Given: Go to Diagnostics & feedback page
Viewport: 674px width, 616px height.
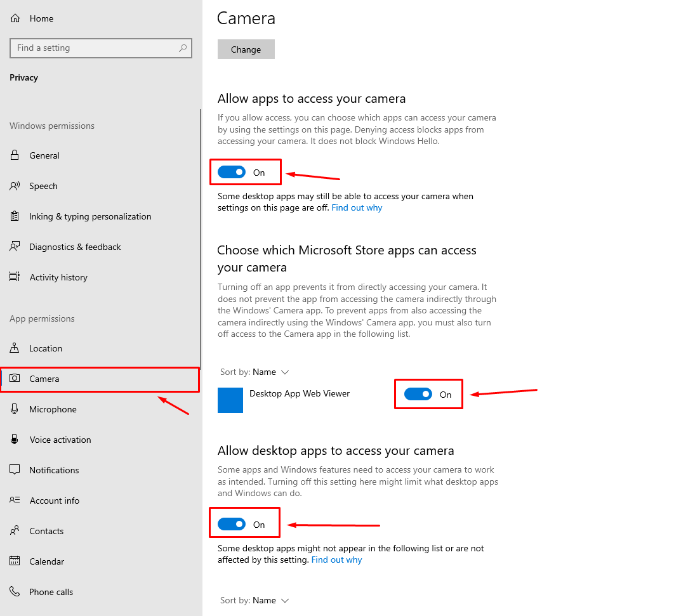Looking at the screenshot, I should pos(75,247).
